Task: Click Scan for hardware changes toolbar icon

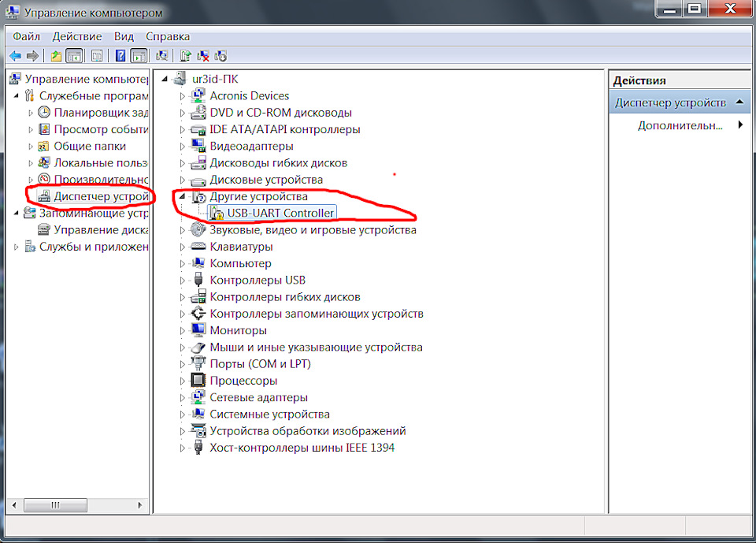Action: click(x=162, y=56)
